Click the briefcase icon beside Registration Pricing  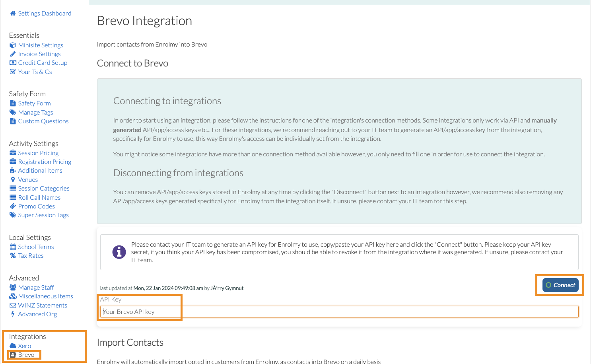[13, 162]
